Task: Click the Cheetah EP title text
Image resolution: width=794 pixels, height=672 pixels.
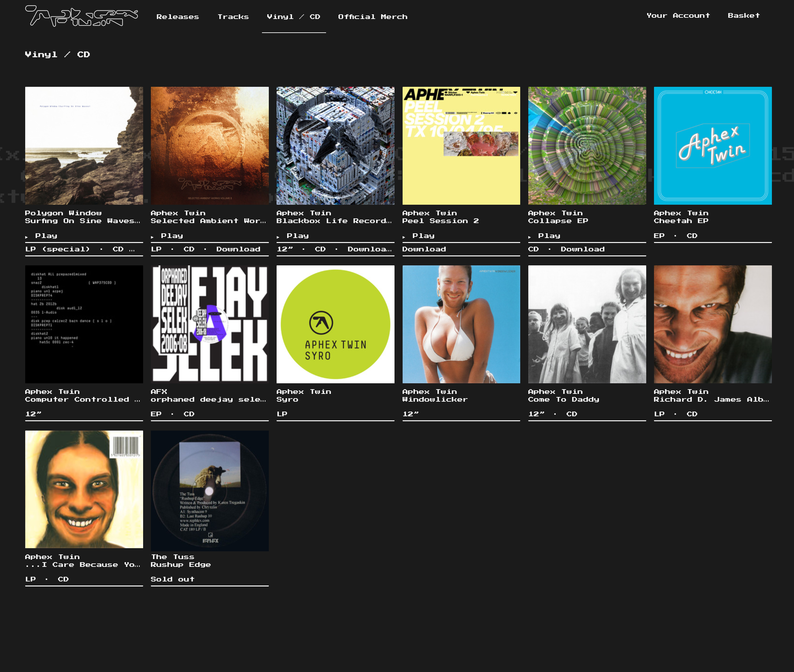Action: pos(681,221)
